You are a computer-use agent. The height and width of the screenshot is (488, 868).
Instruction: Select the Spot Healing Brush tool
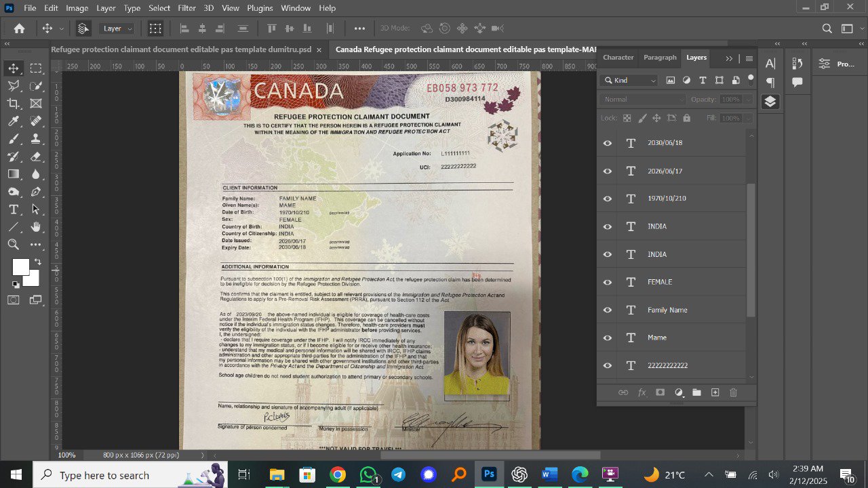point(36,121)
